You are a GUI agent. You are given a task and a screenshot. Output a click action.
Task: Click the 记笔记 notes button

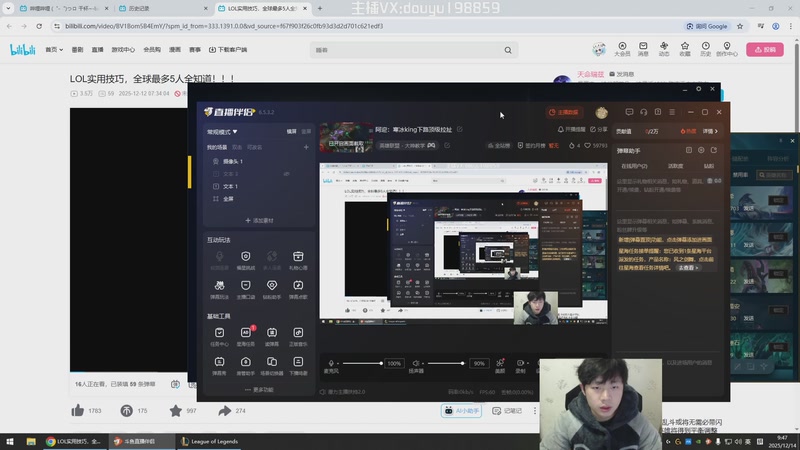(507, 410)
